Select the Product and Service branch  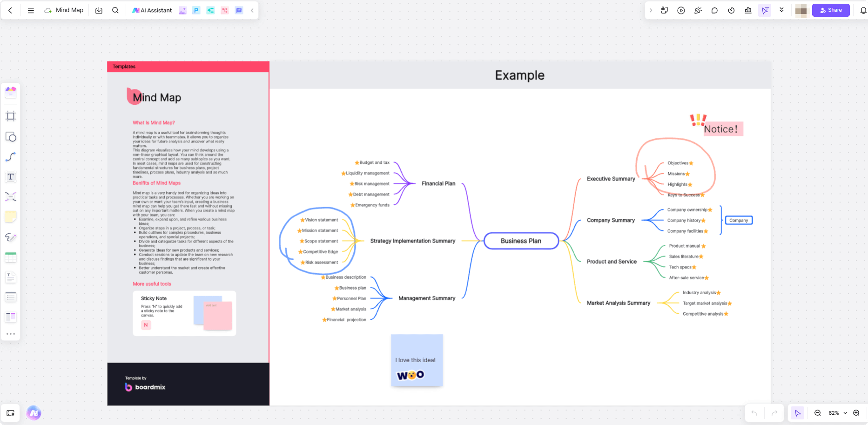[x=612, y=262]
